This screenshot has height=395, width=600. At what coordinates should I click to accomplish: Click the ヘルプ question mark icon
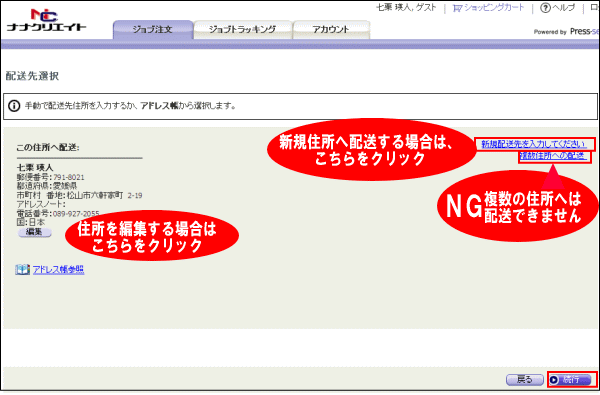tap(545, 8)
